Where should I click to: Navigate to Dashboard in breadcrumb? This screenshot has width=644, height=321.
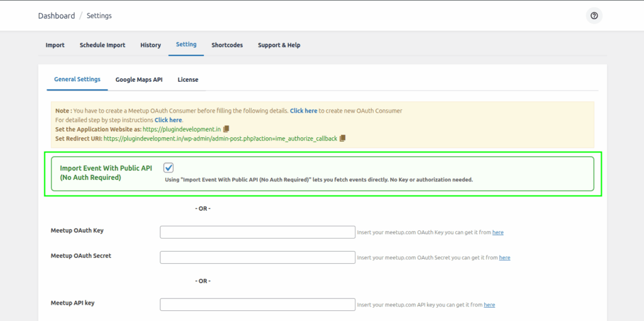(56, 16)
